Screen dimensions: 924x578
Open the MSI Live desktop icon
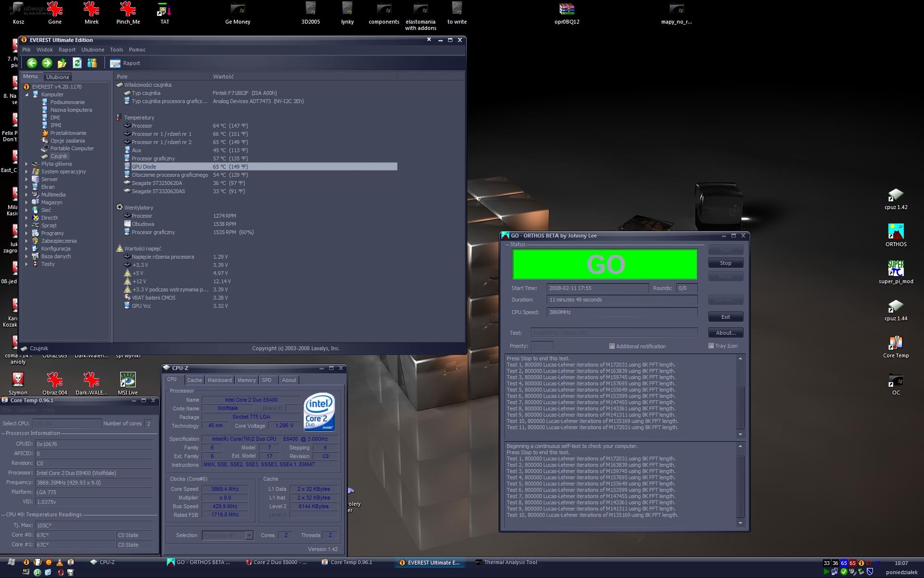click(128, 383)
